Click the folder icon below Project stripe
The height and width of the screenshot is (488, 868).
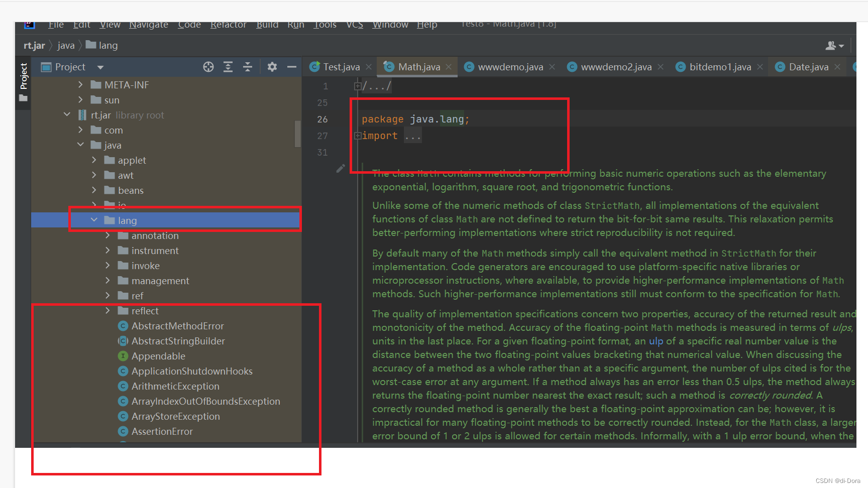point(23,98)
